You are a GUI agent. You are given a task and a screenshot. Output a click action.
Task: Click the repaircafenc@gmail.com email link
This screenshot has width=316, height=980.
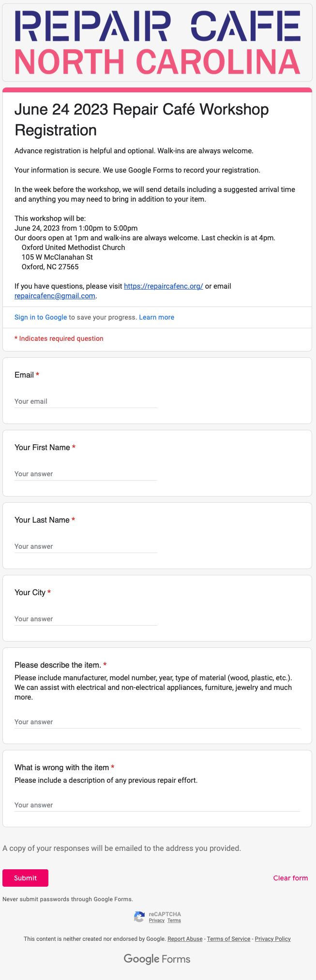coord(55,296)
